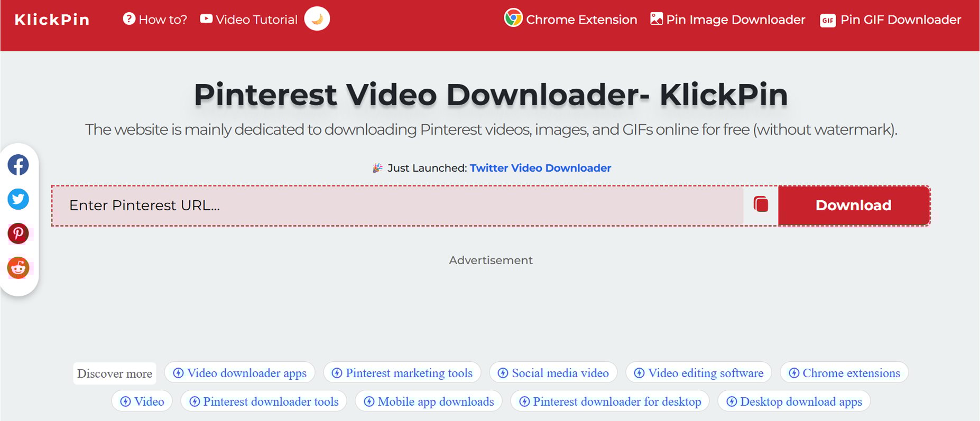
Task: Select Pinterest marketing tools suggestion
Action: [402, 373]
